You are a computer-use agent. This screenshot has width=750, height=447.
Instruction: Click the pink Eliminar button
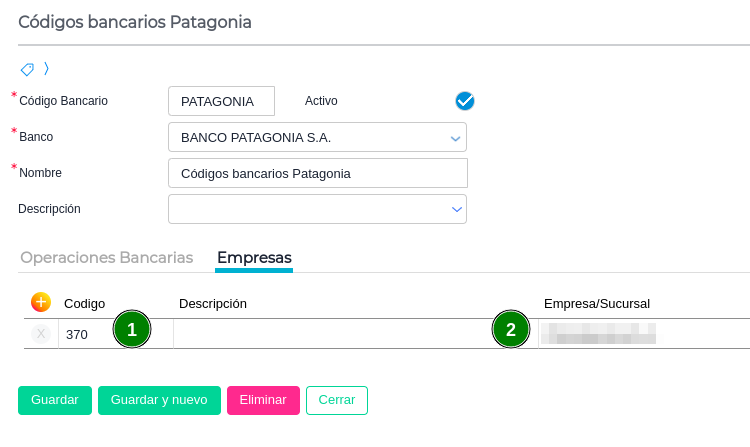tap(263, 399)
